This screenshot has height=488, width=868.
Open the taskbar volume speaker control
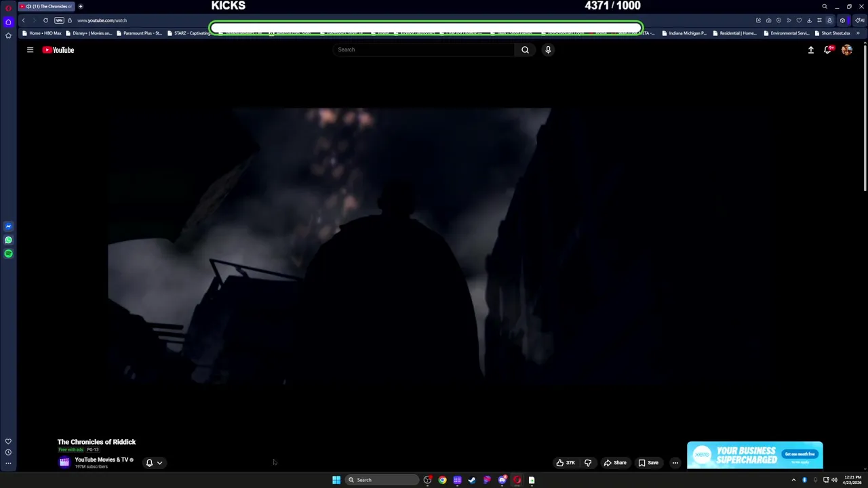(x=834, y=480)
